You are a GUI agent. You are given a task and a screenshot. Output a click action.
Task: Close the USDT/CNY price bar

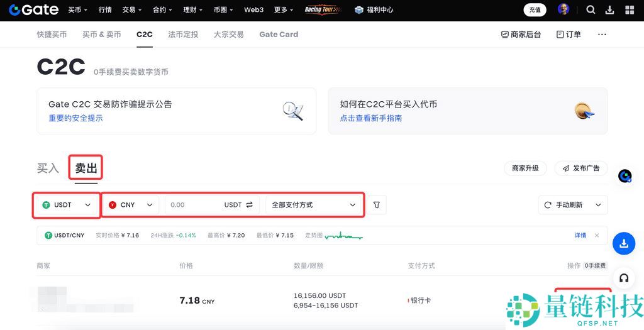click(x=597, y=235)
